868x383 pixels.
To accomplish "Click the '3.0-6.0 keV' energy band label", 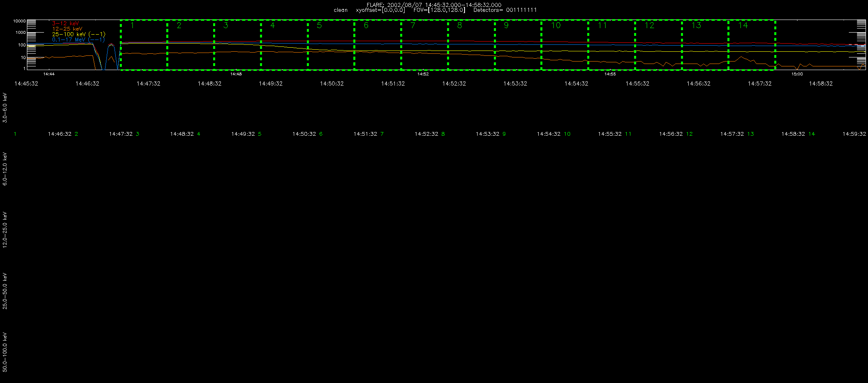I will [x=5, y=108].
